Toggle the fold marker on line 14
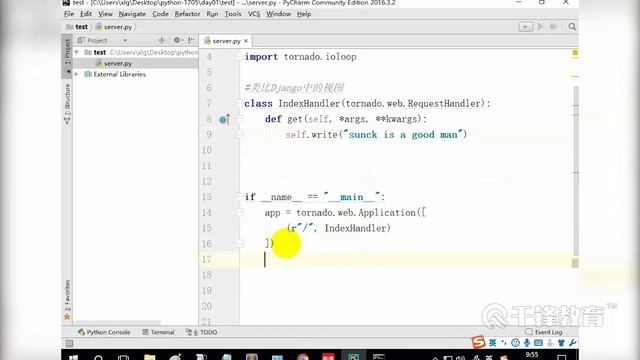 (x=240, y=212)
